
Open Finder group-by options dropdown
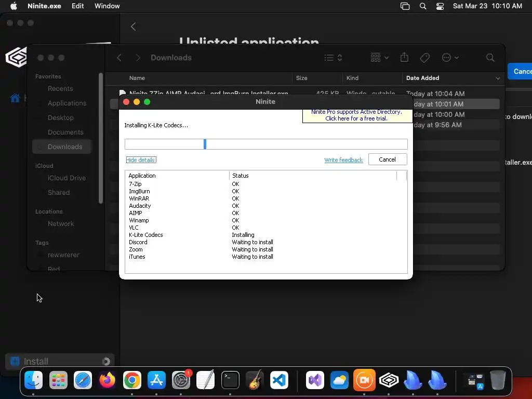coord(379,58)
